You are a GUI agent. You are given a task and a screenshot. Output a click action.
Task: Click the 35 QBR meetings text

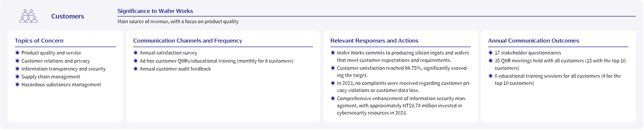pos(560,64)
